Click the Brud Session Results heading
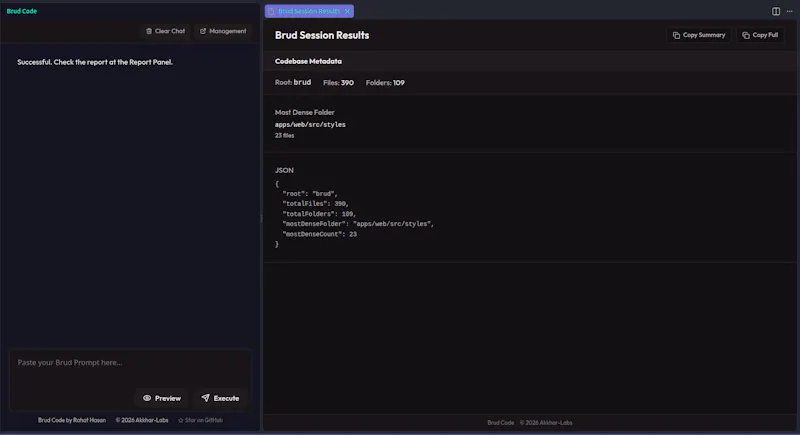 [x=322, y=35]
